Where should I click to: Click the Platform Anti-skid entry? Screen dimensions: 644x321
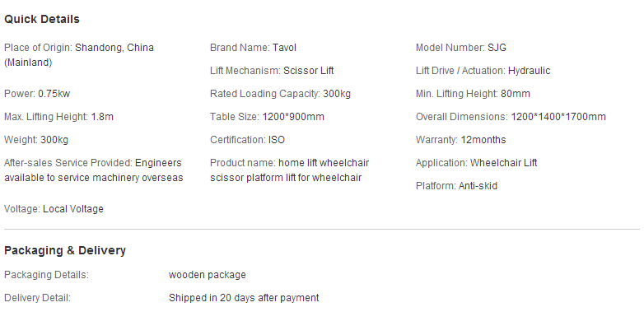(x=457, y=186)
